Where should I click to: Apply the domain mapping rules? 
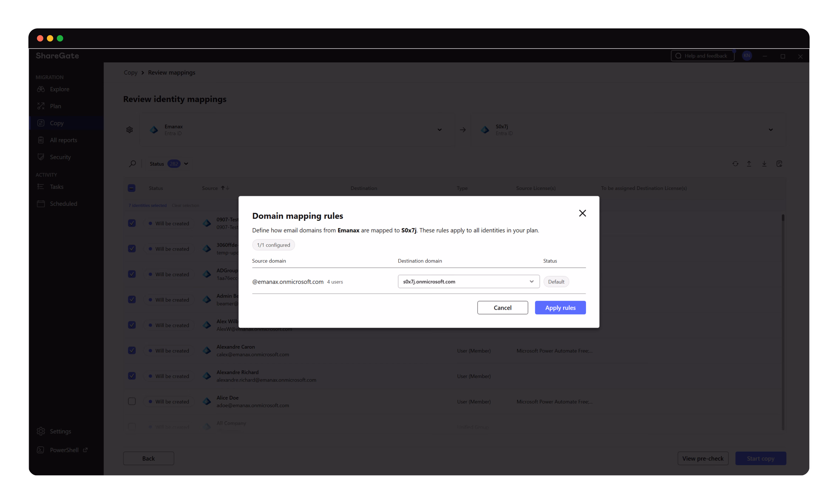(560, 308)
